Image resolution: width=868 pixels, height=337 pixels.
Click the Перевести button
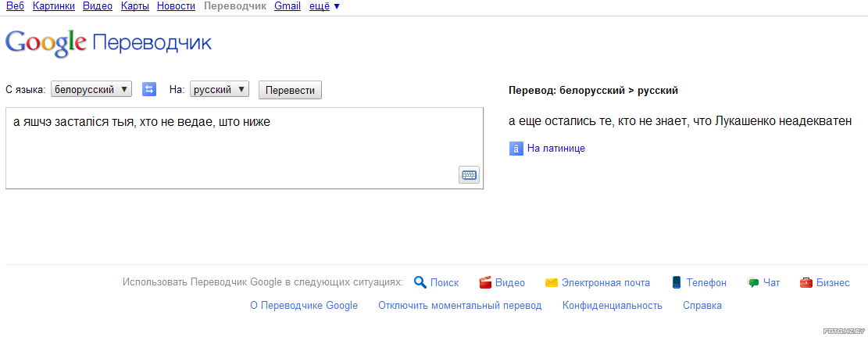click(290, 90)
